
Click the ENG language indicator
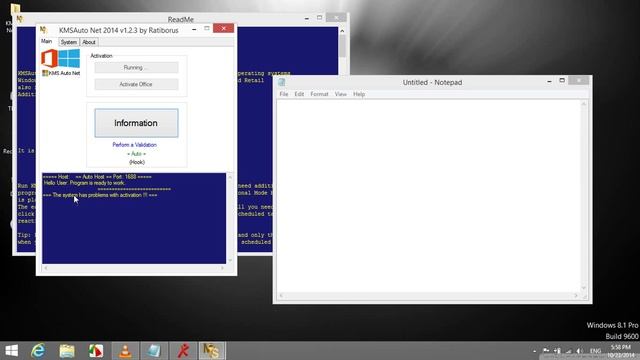[596, 351]
